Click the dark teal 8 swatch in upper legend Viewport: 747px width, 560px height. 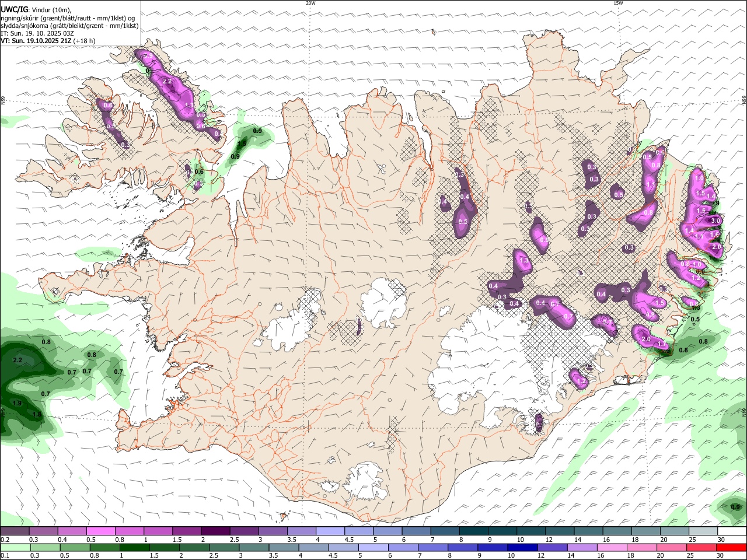473,531
